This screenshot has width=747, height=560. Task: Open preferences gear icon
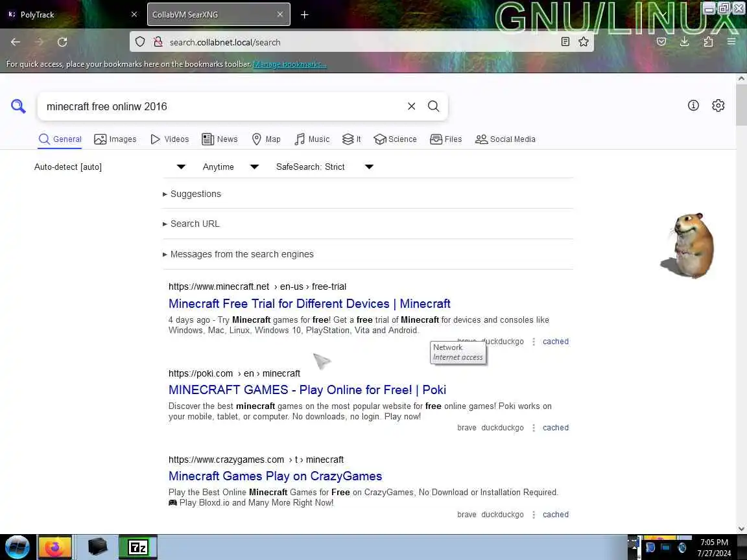718,105
